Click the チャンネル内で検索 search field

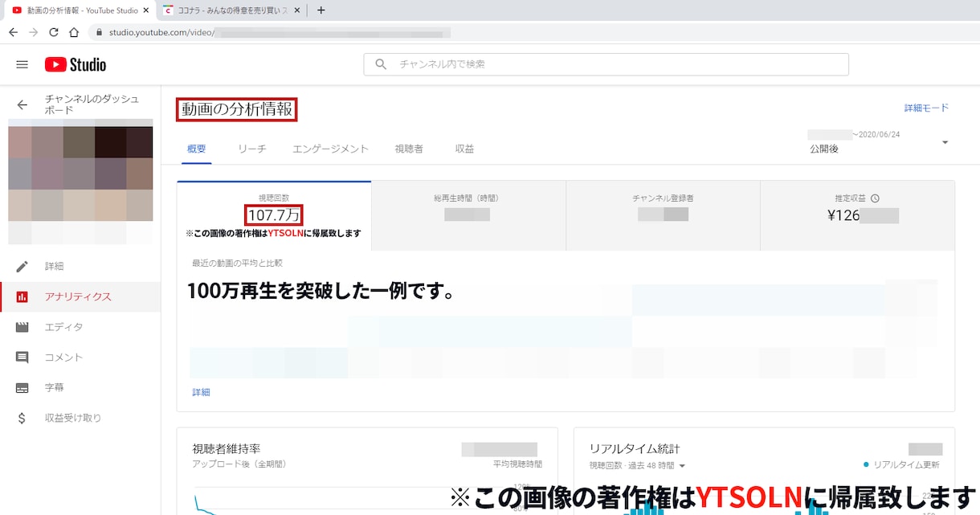606,64
